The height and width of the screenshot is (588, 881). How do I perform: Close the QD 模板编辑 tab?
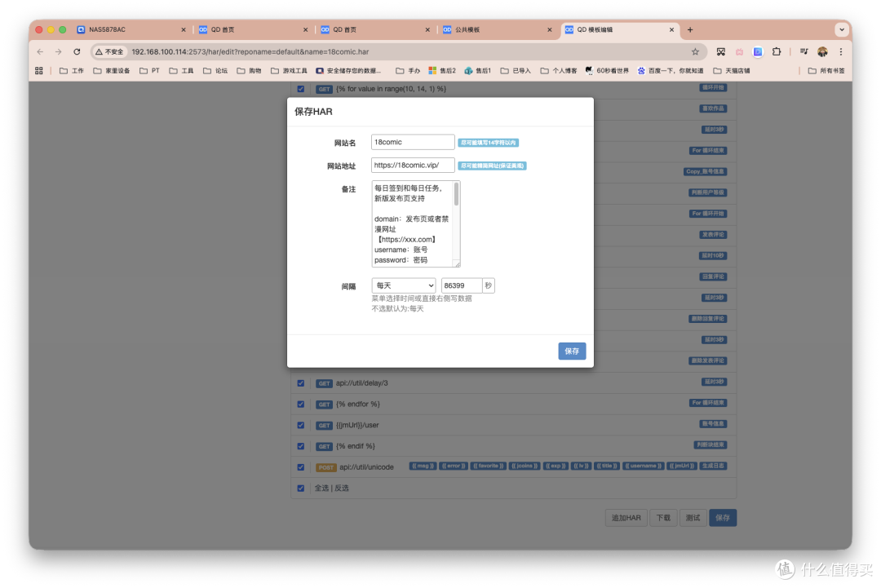(x=671, y=29)
